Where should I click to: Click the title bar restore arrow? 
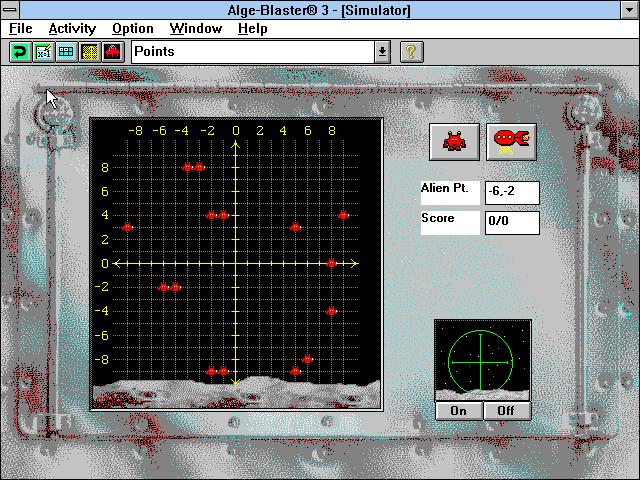tap(630, 10)
